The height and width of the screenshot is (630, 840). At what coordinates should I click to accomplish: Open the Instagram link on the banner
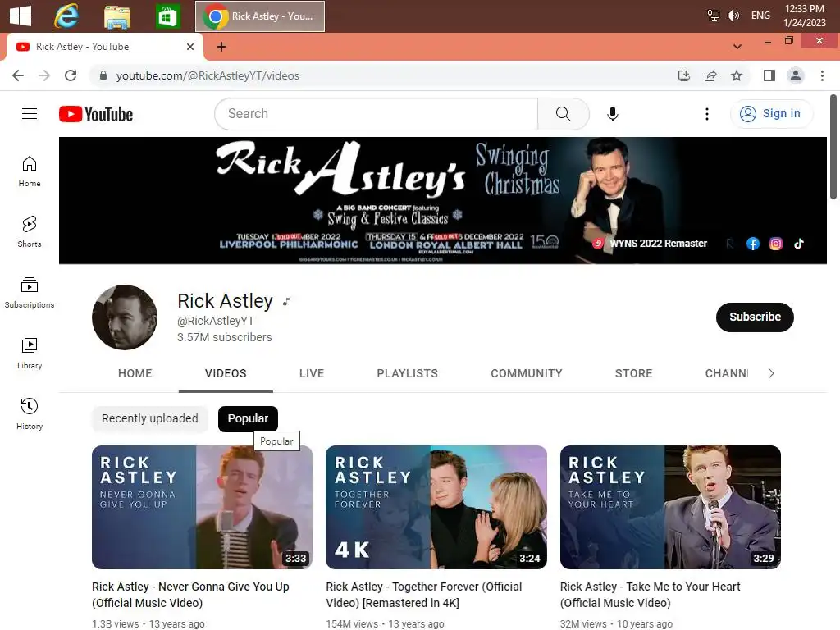pyautogui.click(x=776, y=244)
